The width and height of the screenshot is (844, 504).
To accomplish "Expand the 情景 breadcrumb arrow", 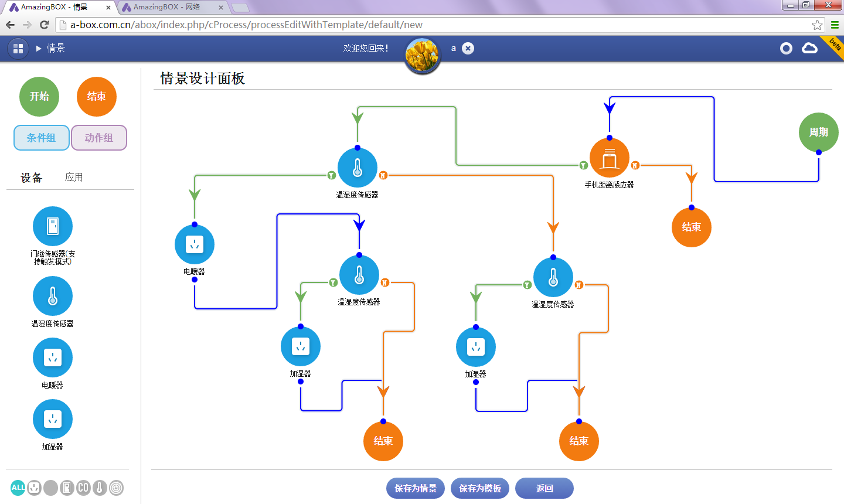I will click(39, 49).
